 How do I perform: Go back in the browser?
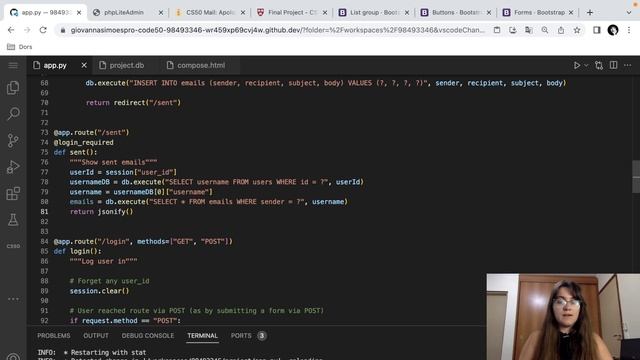click(11, 30)
